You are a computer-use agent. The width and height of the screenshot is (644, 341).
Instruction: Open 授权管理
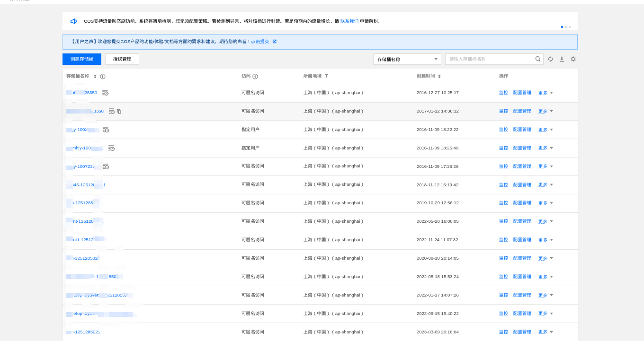click(x=122, y=59)
